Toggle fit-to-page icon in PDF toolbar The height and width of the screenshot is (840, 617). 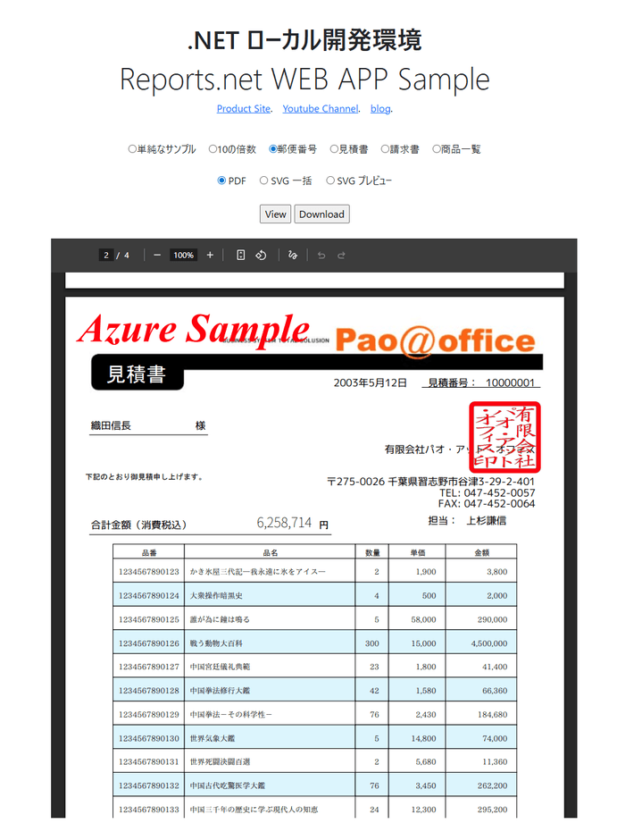click(x=241, y=256)
